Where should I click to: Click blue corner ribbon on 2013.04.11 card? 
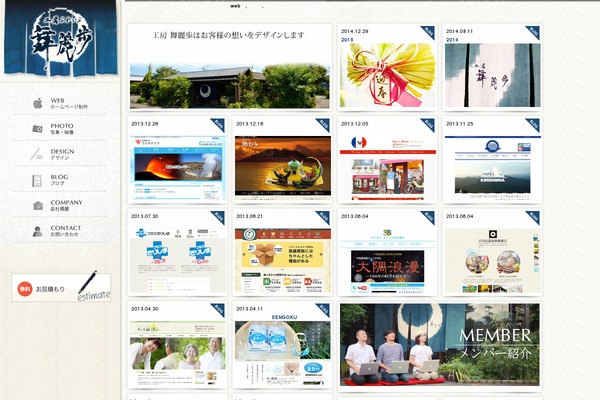[323, 309]
